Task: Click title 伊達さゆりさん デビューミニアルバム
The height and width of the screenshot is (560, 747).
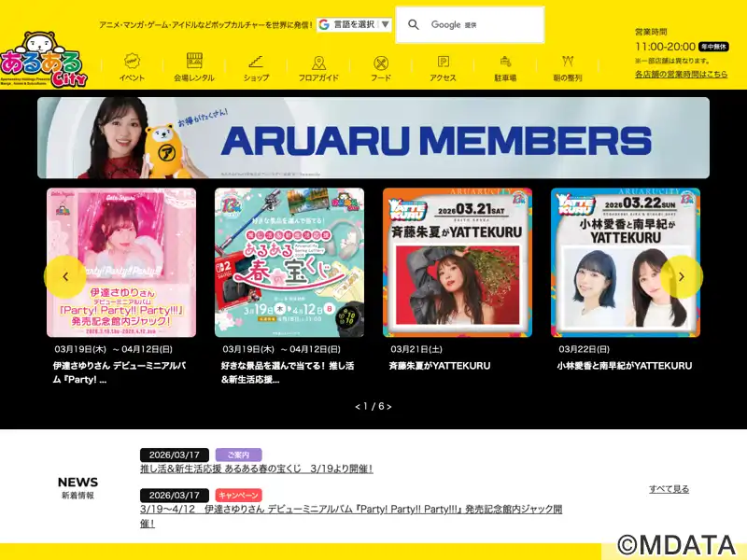Action: click(120, 372)
